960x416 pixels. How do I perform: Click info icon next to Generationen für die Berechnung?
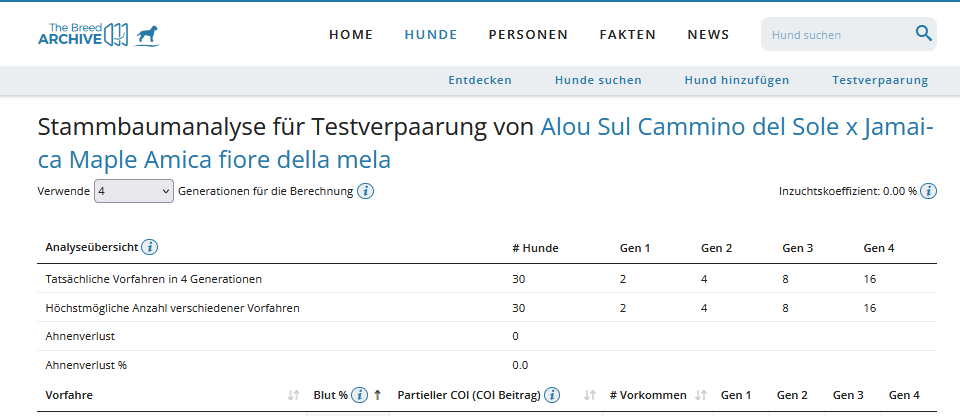click(x=366, y=191)
